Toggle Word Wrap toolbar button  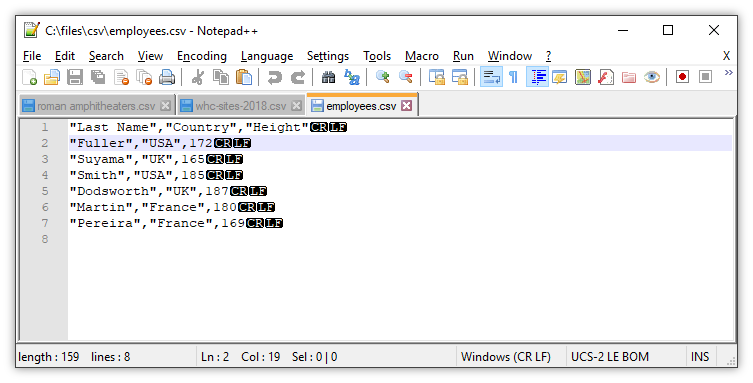click(x=491, y=77)
